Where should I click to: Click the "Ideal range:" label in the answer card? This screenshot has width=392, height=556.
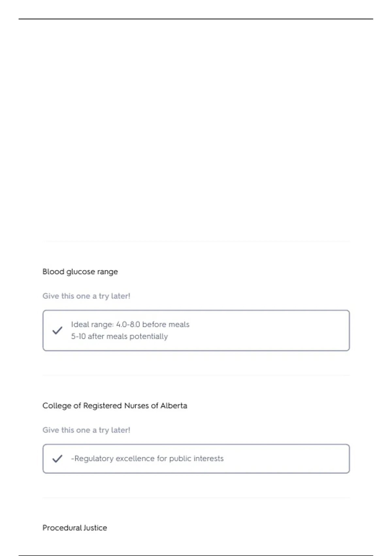92,324
